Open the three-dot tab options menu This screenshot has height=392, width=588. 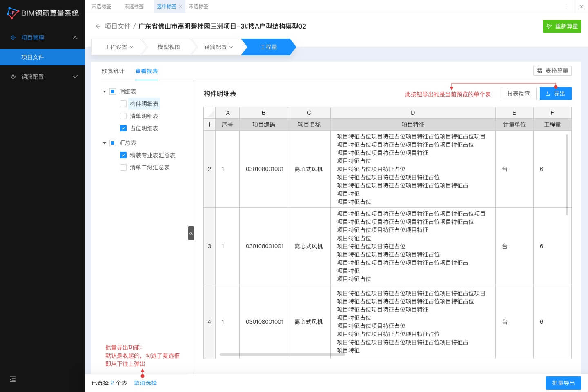(566, 7)
